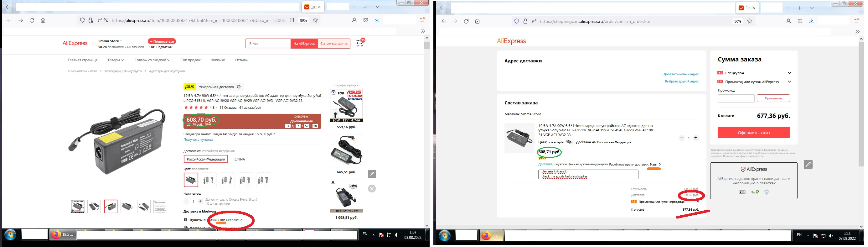Image resolution: width=868 pixels, height=247 pixels.
Task: Open permissions icon in order confirmation address bar
Action: 534,21
